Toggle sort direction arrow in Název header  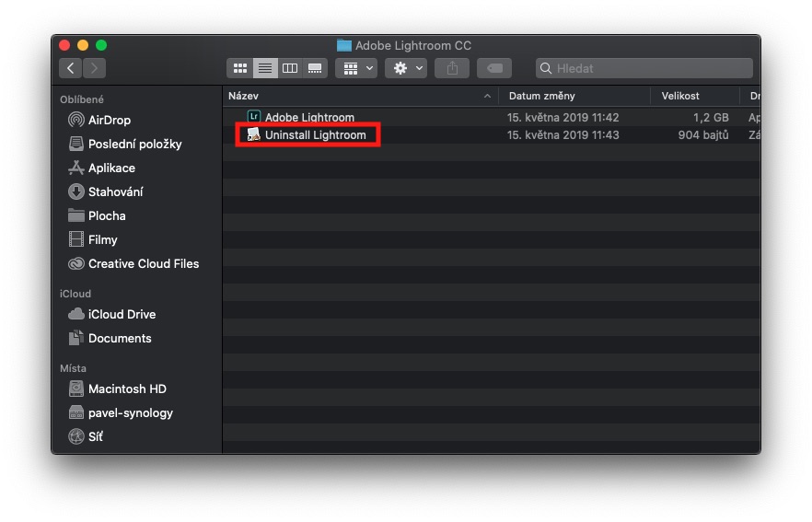pyautogui.click(x=487, y=96)
